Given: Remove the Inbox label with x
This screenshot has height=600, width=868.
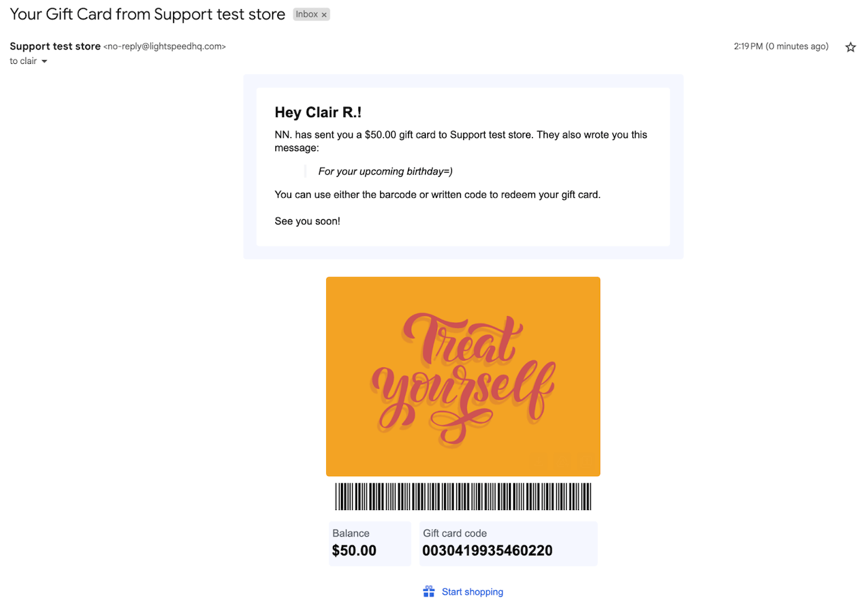Looking at the screenshot, I should tap(324, 15).
